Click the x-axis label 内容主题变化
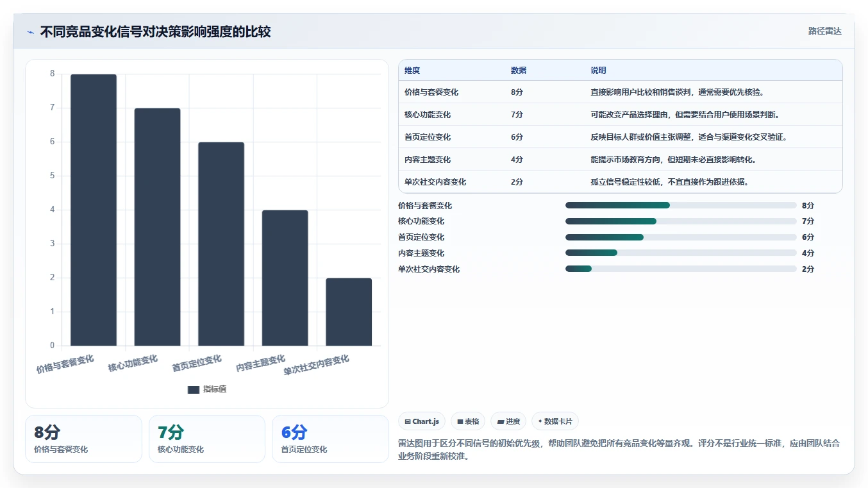 (x=260, y=364)
